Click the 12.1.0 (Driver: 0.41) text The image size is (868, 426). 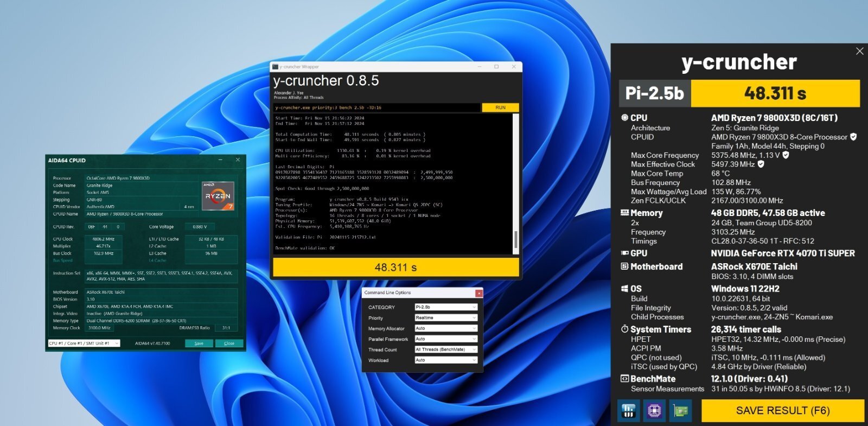coord(749,379)
